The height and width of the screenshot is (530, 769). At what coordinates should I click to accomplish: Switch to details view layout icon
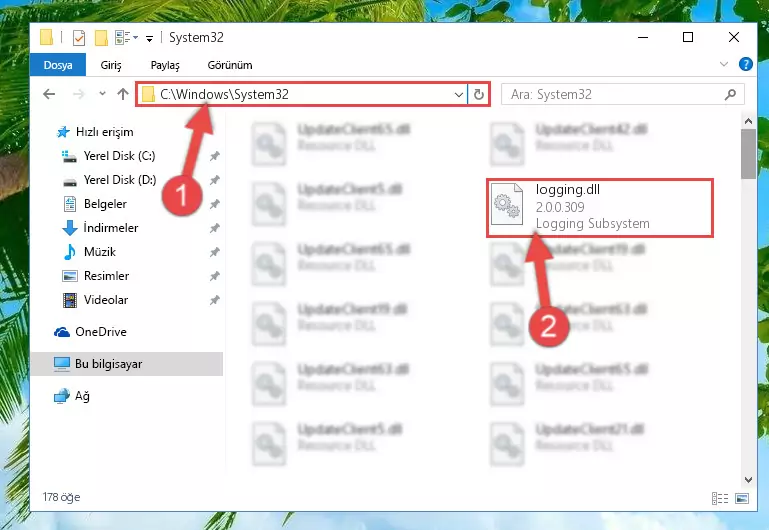click(719, 499)
